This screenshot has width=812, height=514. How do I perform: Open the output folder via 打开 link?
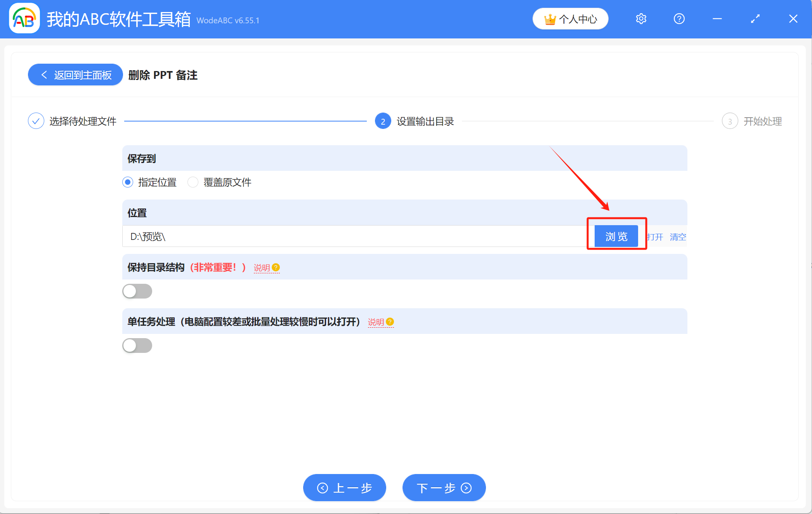point(654,237)
